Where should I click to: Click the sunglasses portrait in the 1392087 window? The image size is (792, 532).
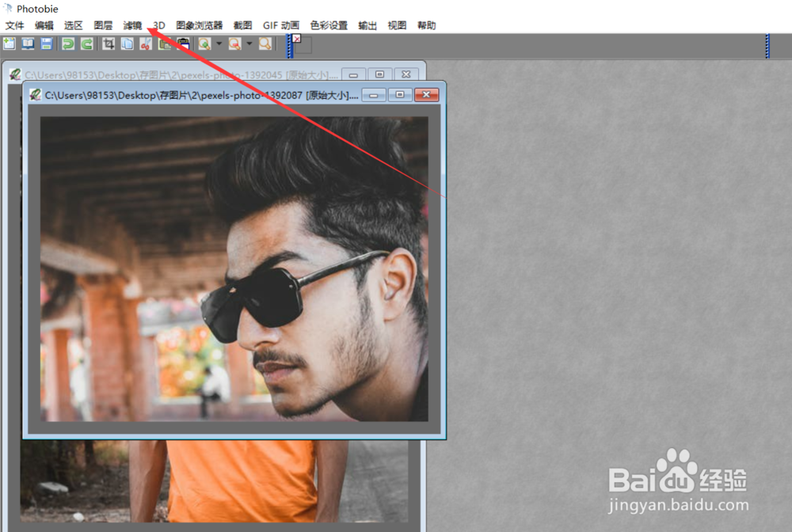click(234, 269)
